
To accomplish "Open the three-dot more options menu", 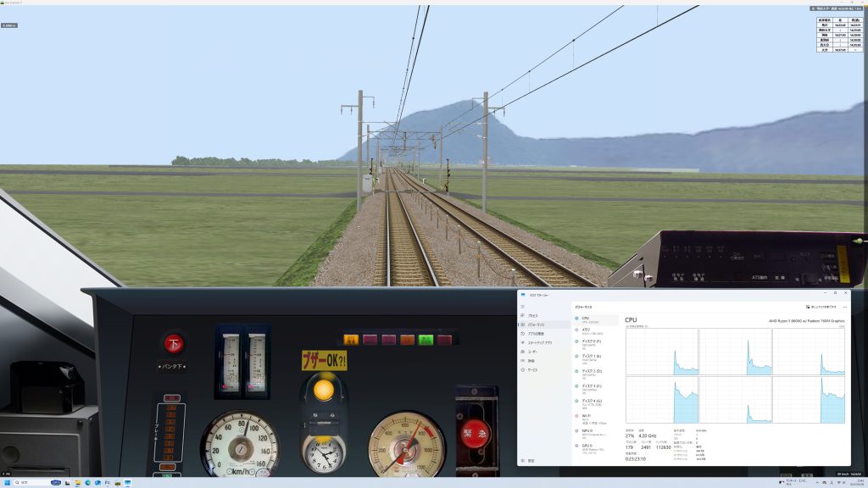I will 844,306.
